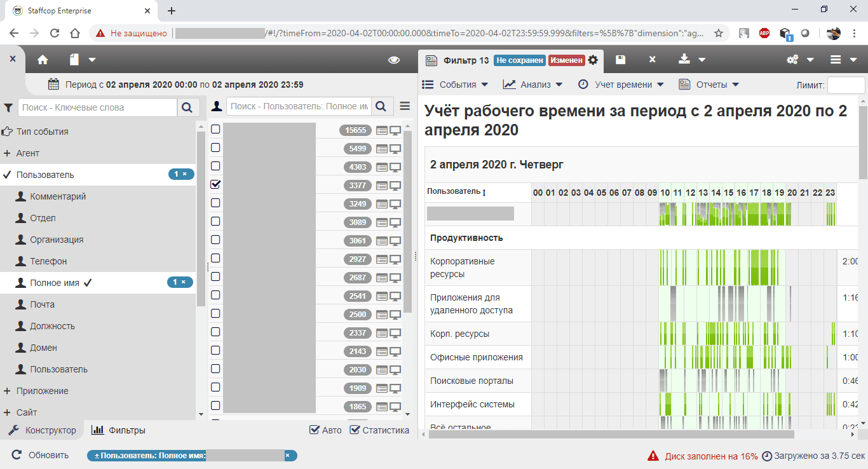
Task: Open the Отчеты menu
Action: point(709,85)
